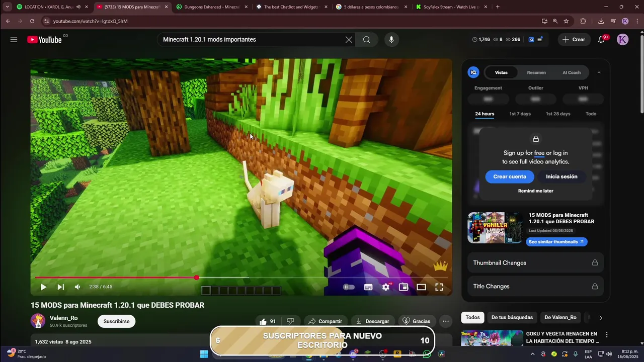Image resolution: width=644 pixels, height=362 pixels.
Task: Select the Todos filter chip
Action: click(472, 317)
